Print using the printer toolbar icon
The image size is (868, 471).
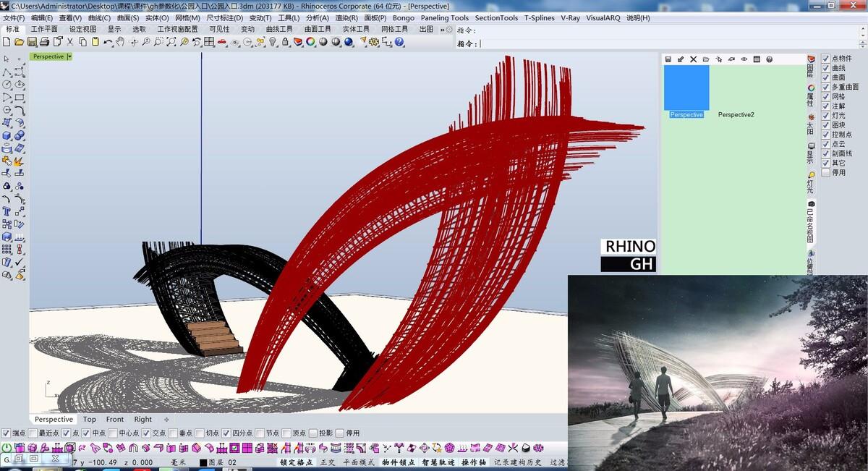tap(44, 42)
